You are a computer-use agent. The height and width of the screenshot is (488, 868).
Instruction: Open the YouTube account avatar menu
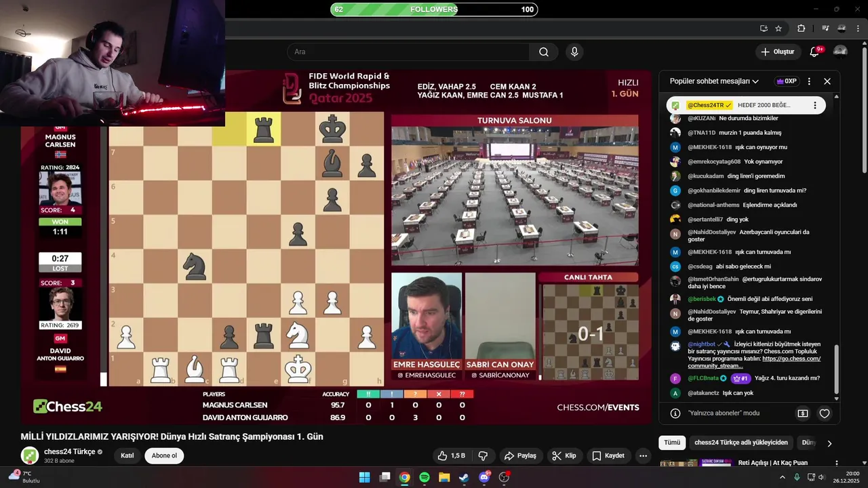[x=840, y=52]
